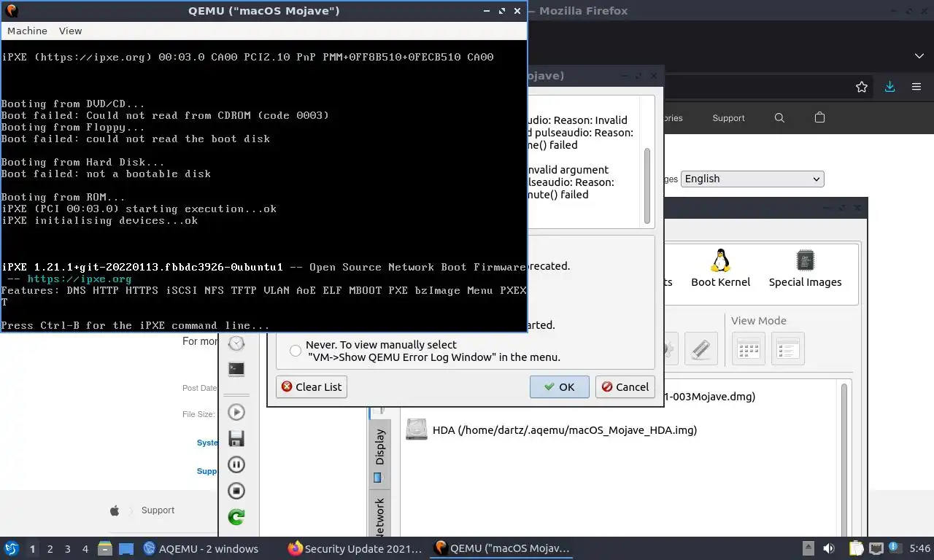The width and height of the screenshot is (934, 560).
Task: Confirm the error log dialog with OK
Action: pyautogui.click(x=559, y=386)
